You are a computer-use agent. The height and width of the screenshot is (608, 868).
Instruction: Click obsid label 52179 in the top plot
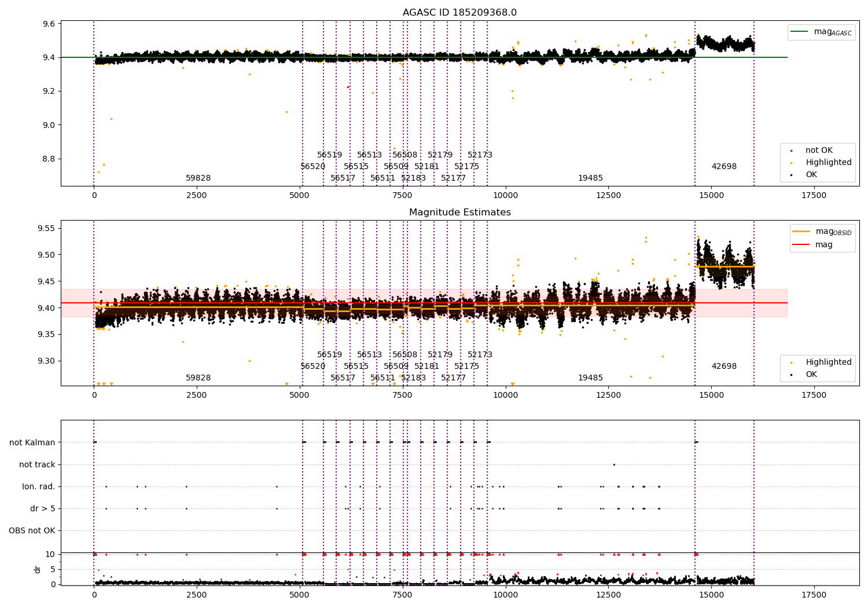point(440,155)
